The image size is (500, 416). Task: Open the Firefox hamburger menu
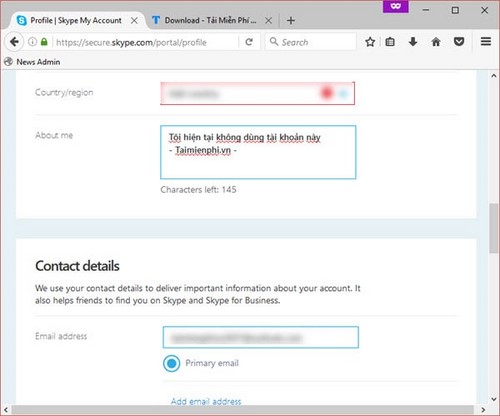(x=486, y=42)
